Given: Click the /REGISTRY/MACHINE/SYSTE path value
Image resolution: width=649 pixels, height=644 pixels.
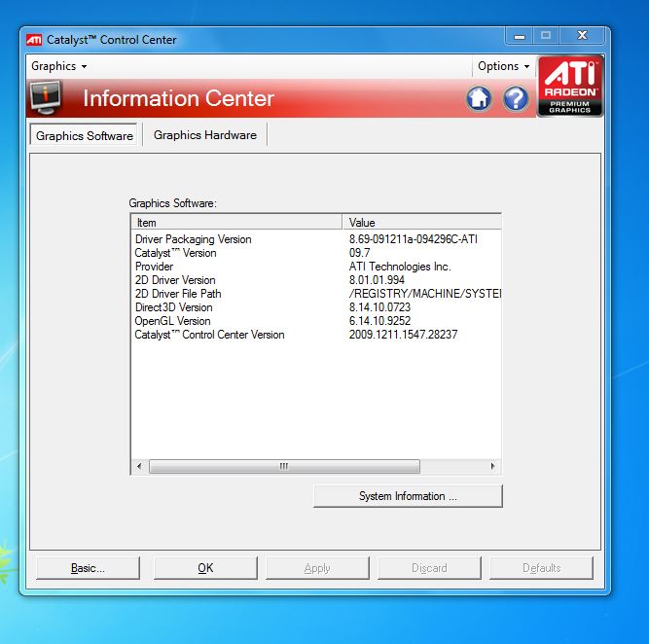Looking at the screenshot, I should [x=425, y=294].
